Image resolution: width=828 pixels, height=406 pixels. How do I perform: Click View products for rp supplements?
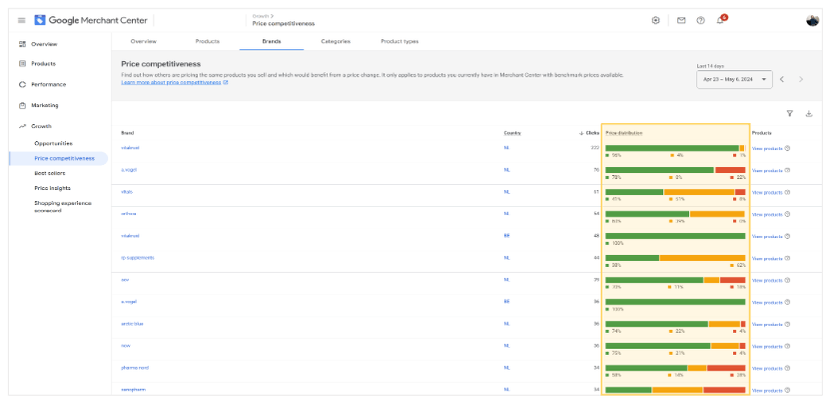coord(767,258)
